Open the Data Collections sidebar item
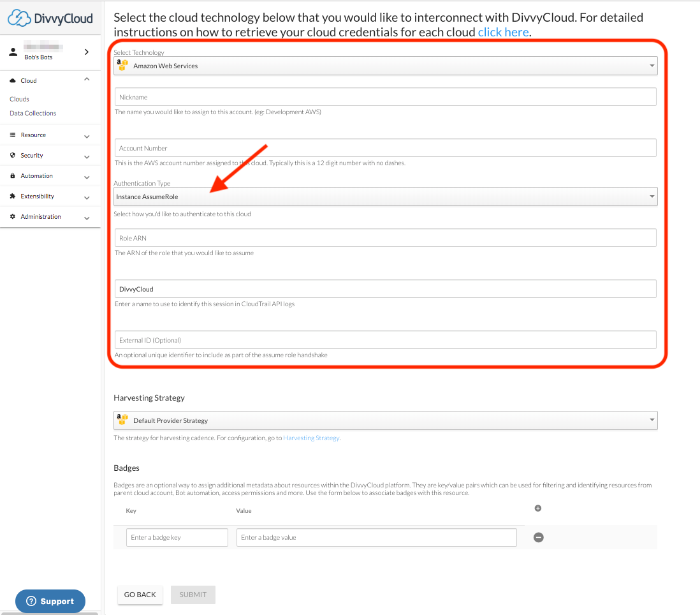Image resolution: width=700 pixels, height=615 pixels. (x=33, y=114)
